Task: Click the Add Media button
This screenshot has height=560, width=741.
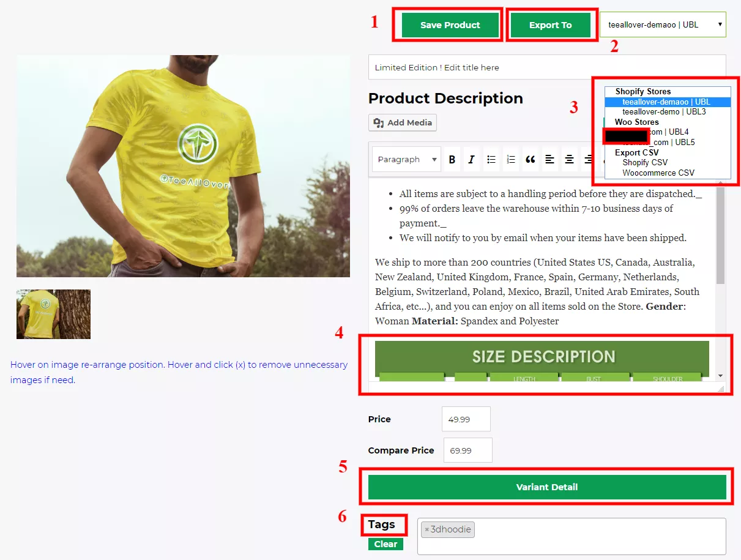Action: coord(403,122)
